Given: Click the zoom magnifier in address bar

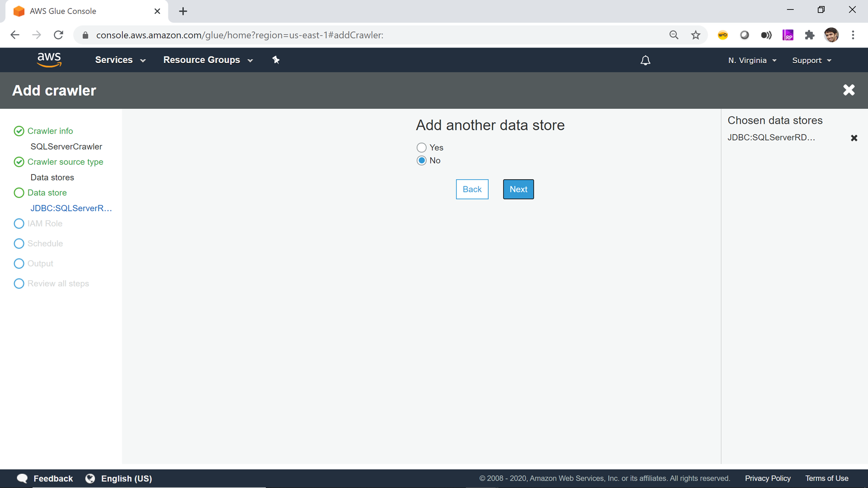Looking at the screenshot, I should [674, 35].
